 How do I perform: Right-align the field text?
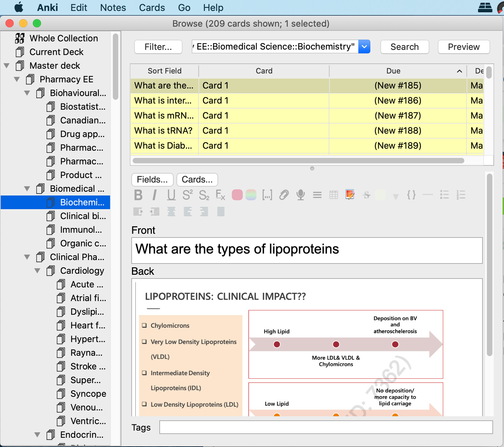pyautogui.click(x=204, y=212)
